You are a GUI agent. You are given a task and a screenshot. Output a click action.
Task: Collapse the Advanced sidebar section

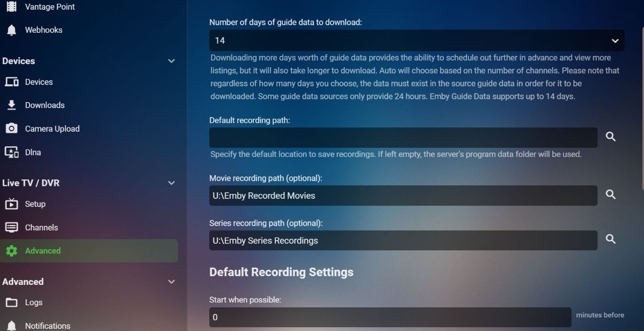click(171, 282)
